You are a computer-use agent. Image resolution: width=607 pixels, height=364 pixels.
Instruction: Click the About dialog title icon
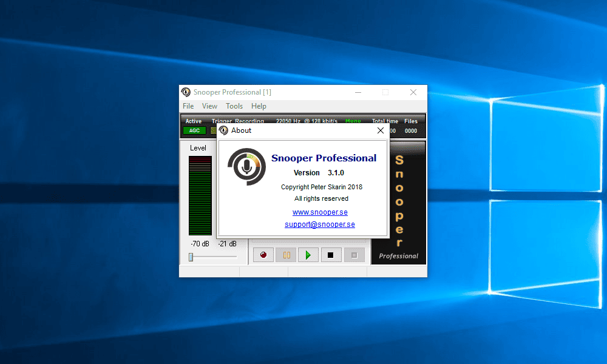223,130
